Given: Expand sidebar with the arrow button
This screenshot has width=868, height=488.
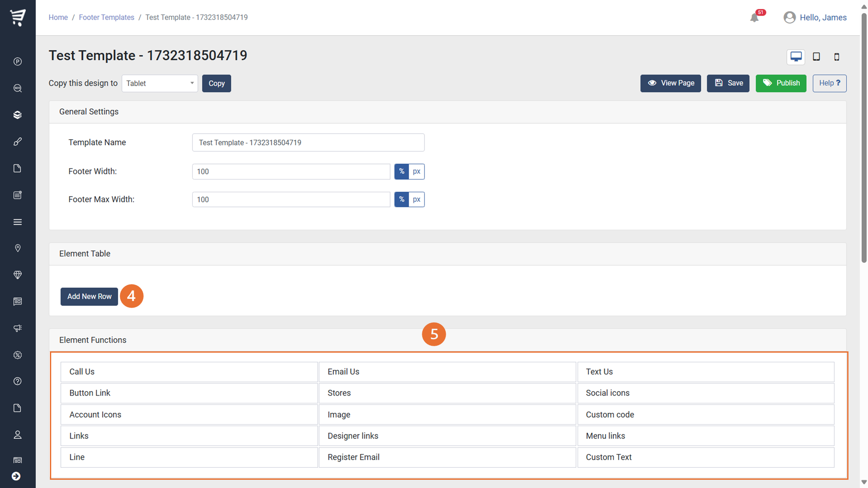Looking at the screenshot, I should [x=16, y=476].
